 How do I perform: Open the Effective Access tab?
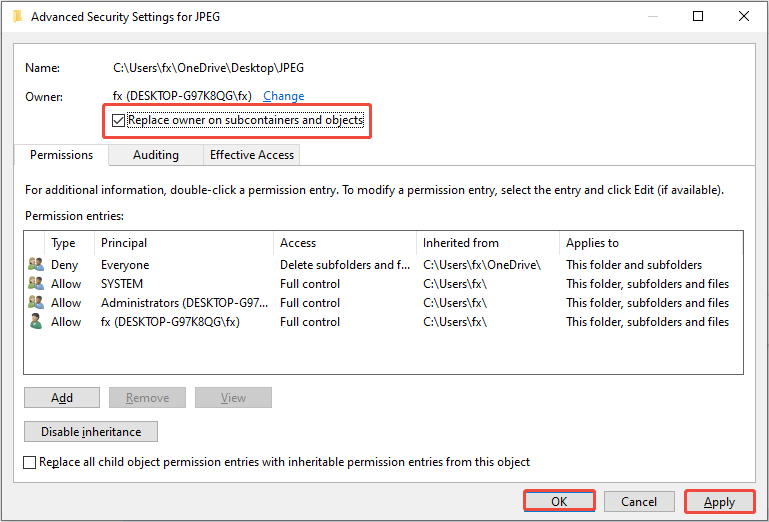pyautogui.click(x=252, y=155)
